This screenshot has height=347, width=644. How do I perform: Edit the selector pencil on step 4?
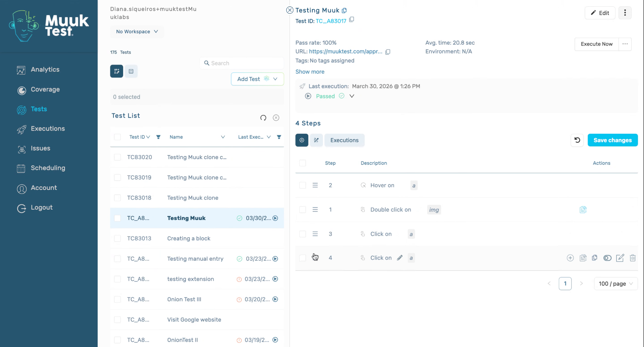pyautogui.click(x=400, y=258)
